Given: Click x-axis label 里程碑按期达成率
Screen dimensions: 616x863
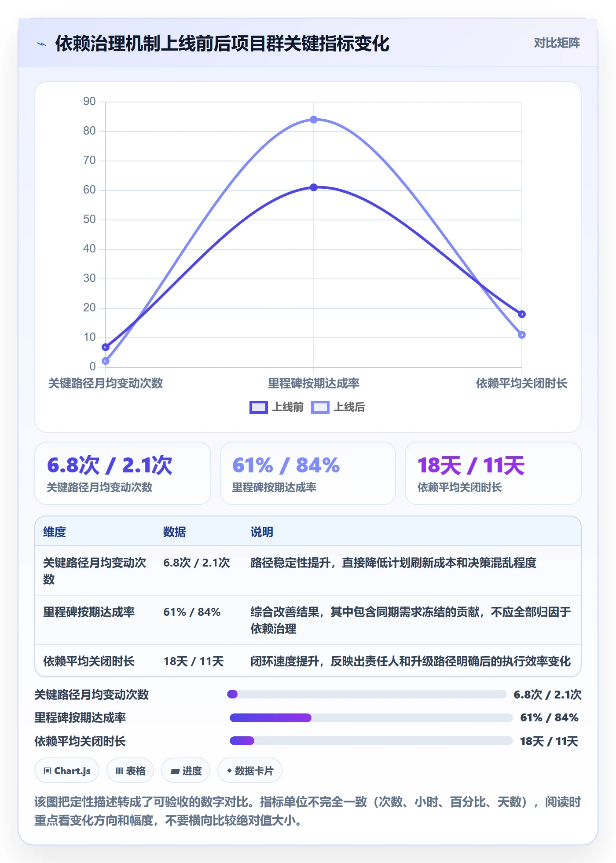Looking at the screenshot, I should 314,384.
